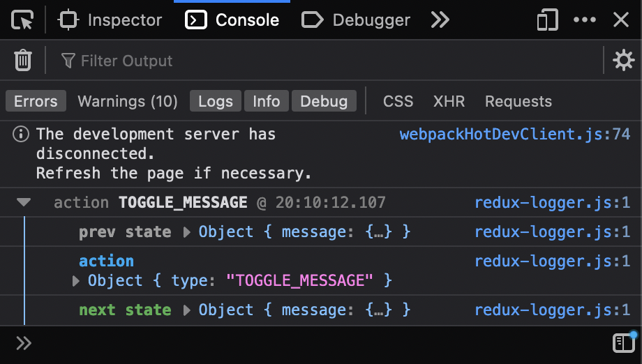Image resolution: width=642 pixels, height=364 pixels.
Task: Expand the next state Object
Action: click(187, 310)
